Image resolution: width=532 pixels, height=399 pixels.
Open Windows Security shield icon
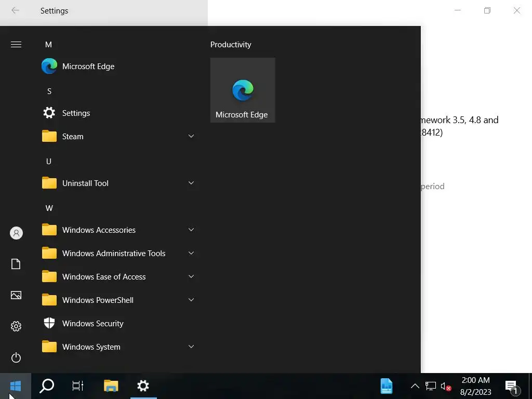coord(49,323)
